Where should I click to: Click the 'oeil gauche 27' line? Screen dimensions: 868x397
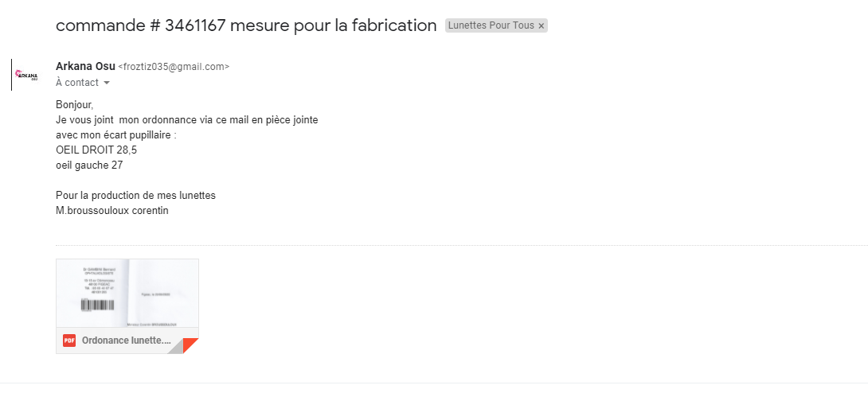point(89,165)
